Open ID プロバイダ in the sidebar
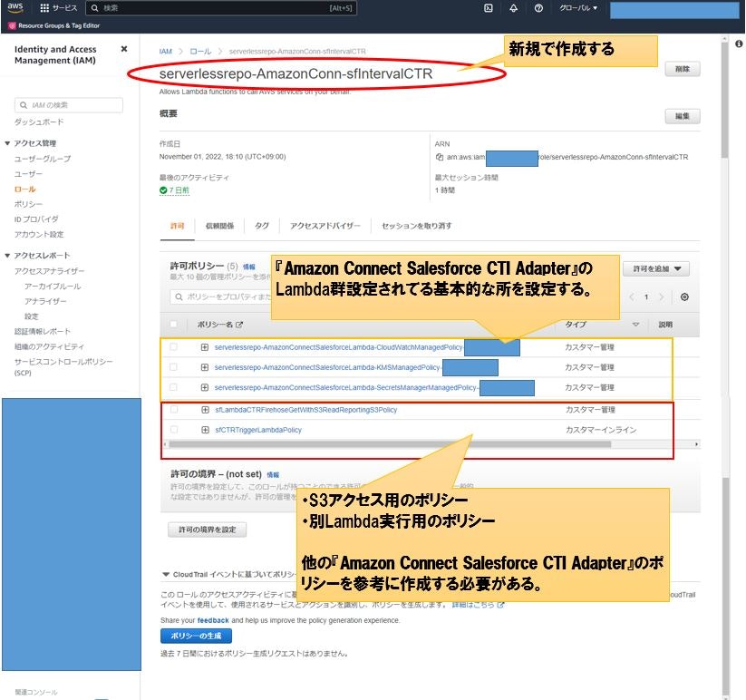Image resolution: width=746 pixels, height=700 pixels. click(x=36, y=219)
